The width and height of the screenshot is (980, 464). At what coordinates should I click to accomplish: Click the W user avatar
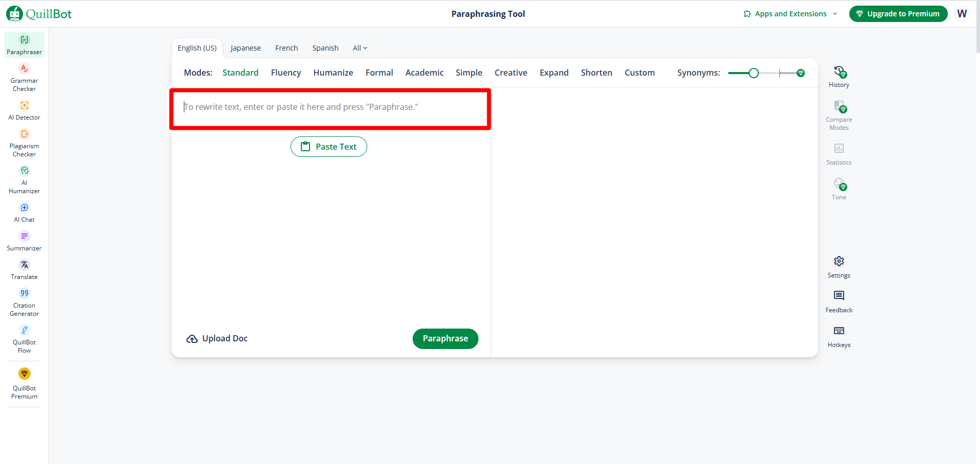(962, 14)
